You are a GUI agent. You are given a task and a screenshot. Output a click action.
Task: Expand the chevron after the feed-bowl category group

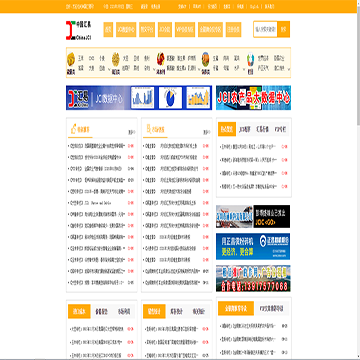tap(243, 69)
